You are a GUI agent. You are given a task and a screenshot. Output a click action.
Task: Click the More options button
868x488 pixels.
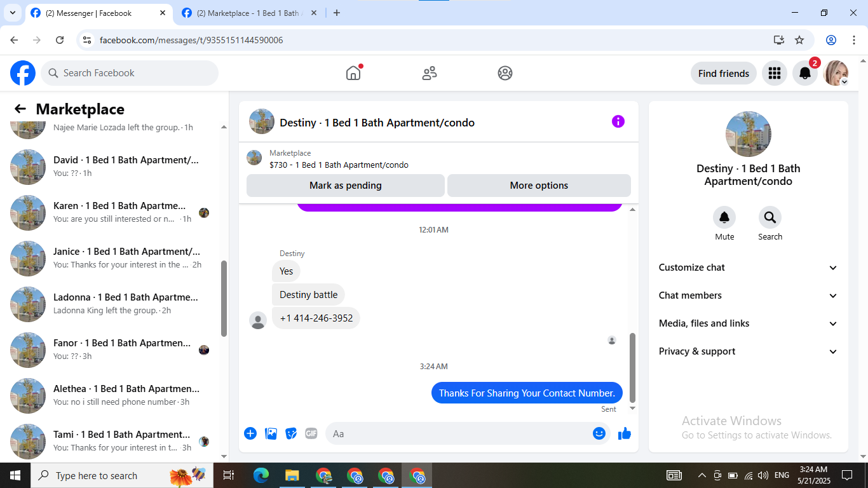[539, 186]
